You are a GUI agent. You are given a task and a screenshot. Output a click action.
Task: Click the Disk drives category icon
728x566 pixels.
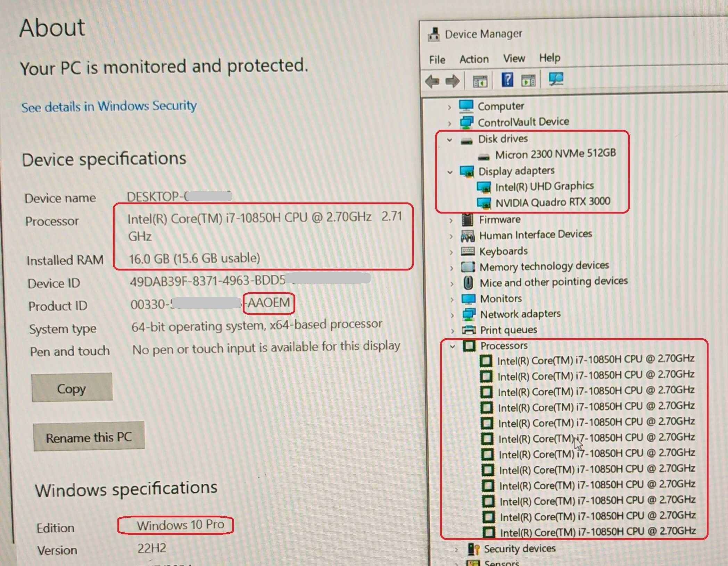[466, 141]
